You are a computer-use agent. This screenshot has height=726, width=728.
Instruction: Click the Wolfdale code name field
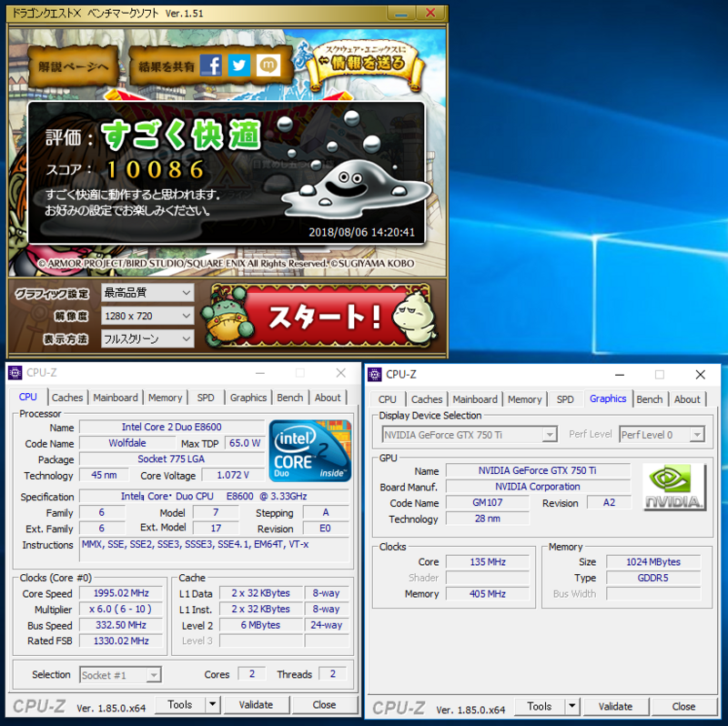127,443
